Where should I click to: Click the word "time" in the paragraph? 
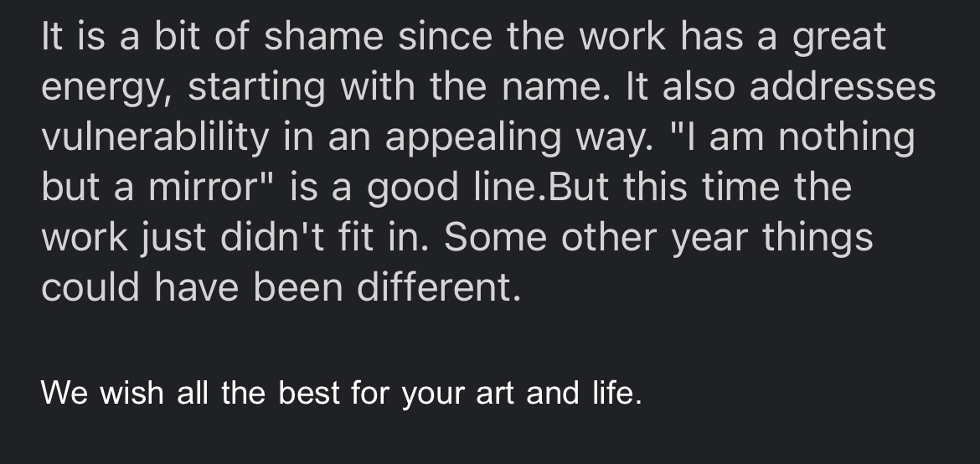[x=738, y=188]
